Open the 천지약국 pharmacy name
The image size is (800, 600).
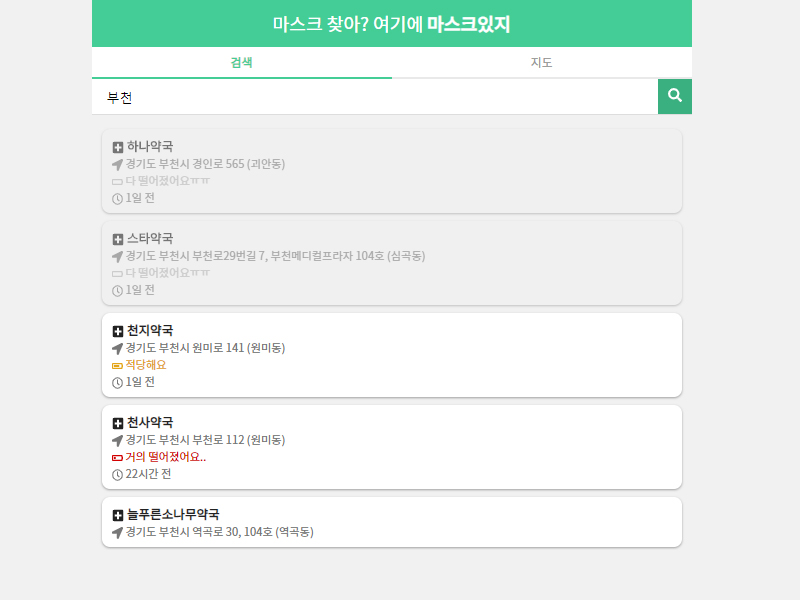tap(150, 331)
